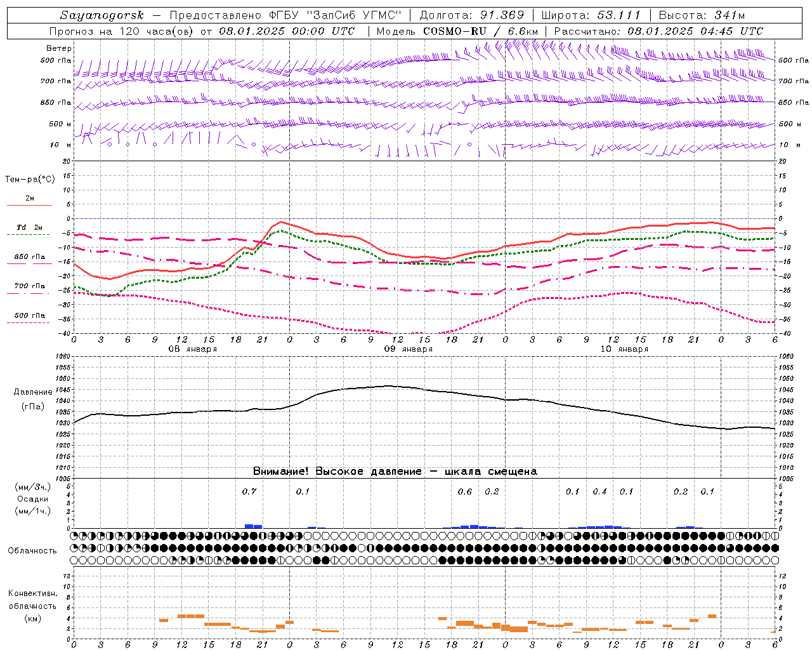Click the Высота: 341м label
Screen dimensions: 812x650
click(702, 15)
